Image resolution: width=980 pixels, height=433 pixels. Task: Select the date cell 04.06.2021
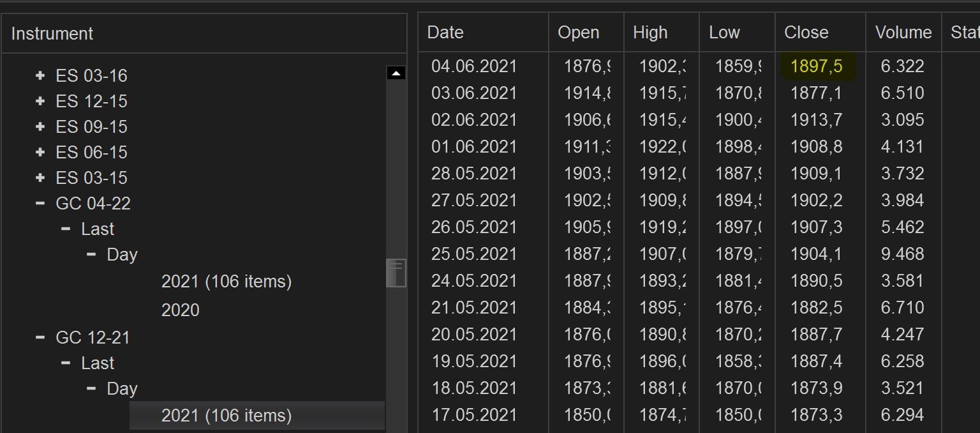click(x=474, y=66)
